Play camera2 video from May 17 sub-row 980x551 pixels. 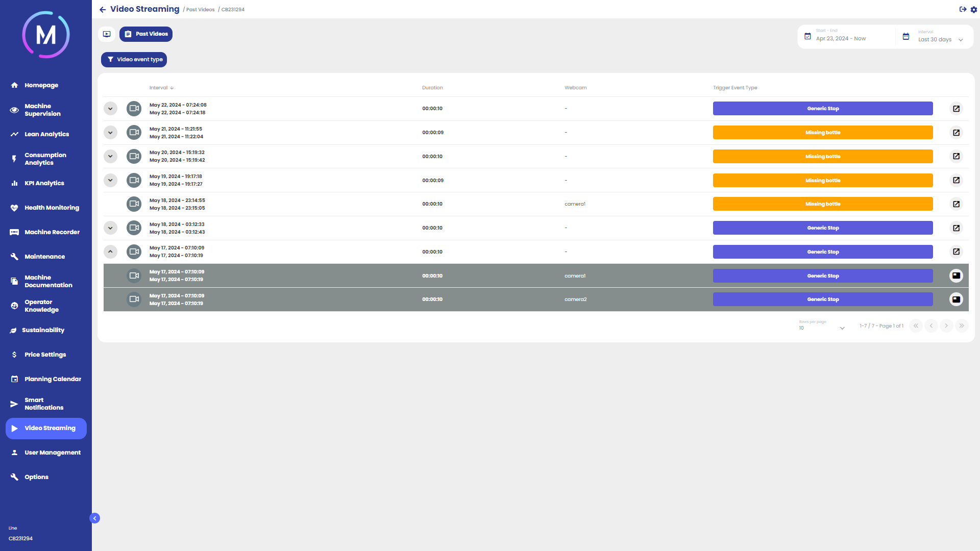956,299
